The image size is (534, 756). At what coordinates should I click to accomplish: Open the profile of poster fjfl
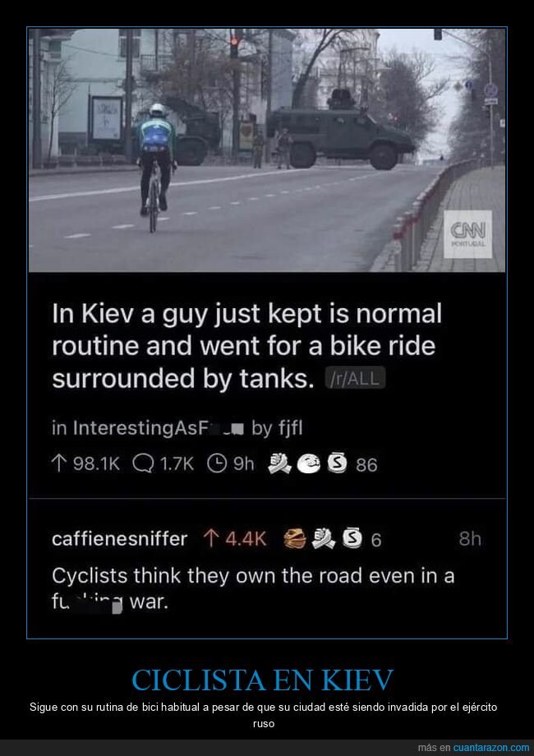[x=290, y=428]
